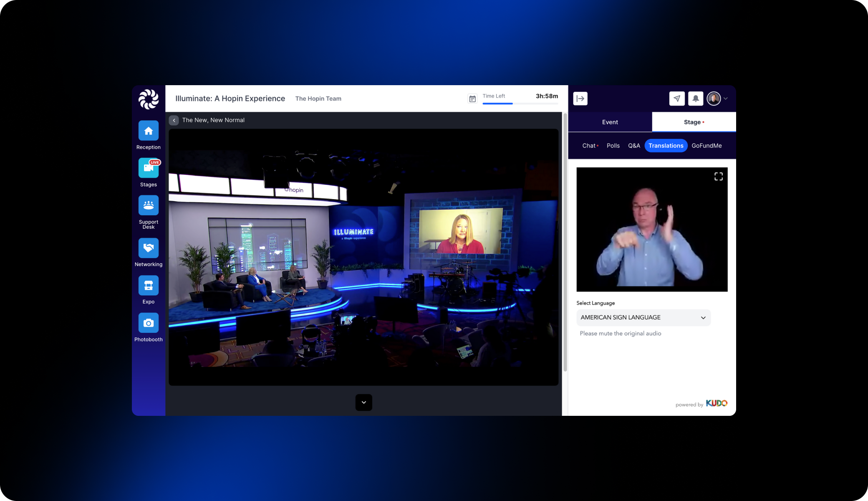Click The New, New Normal session title
Screen dimensions: 868x501
[213, 120]
